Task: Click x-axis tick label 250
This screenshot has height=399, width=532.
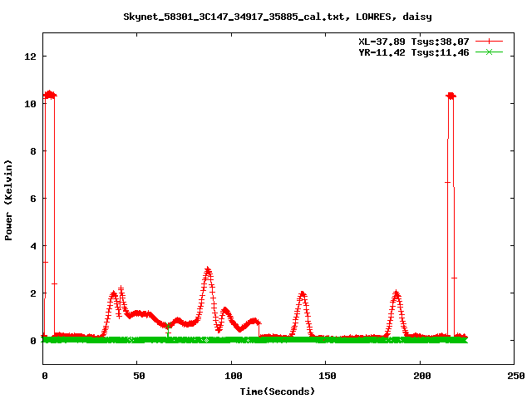Action: (x=516, y=376)
